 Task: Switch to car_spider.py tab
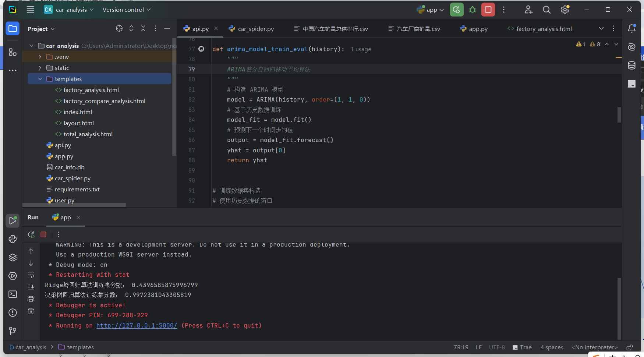click(x=251, y=29)
